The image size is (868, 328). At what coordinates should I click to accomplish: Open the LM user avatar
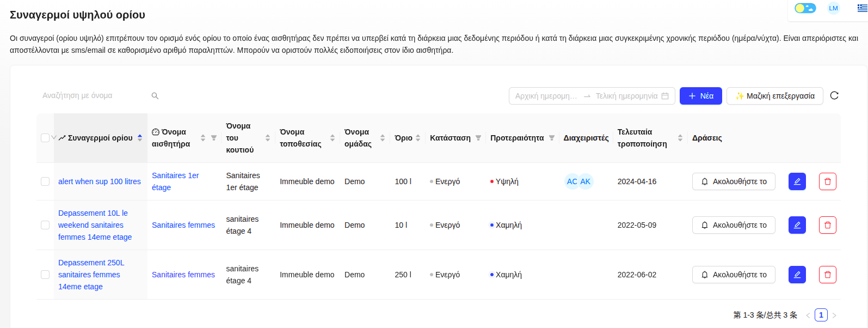click(833, 8)
